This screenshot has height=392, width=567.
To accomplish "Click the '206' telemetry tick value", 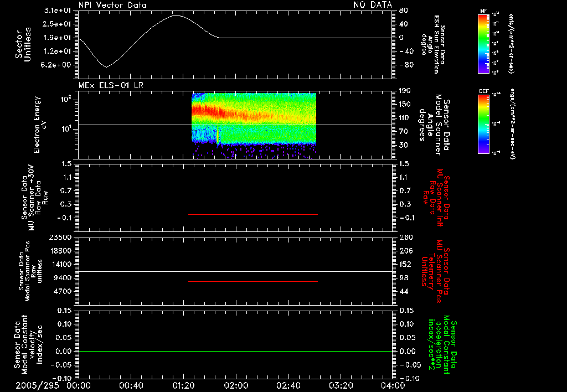I will click(406, 251).
